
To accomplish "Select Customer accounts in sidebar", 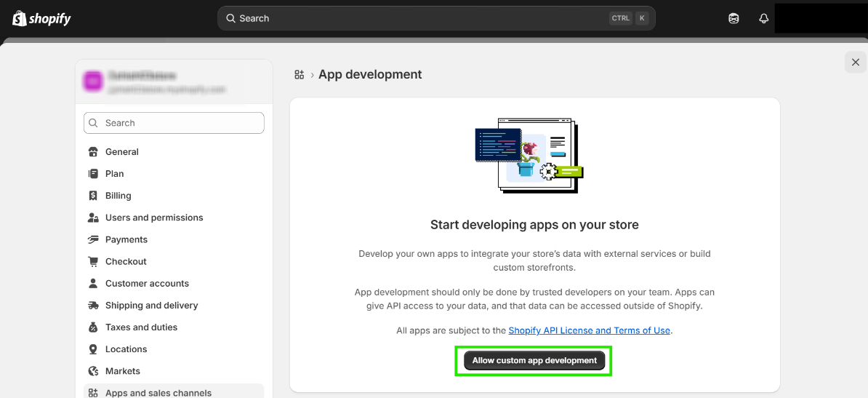I will [x=147, y=283].
